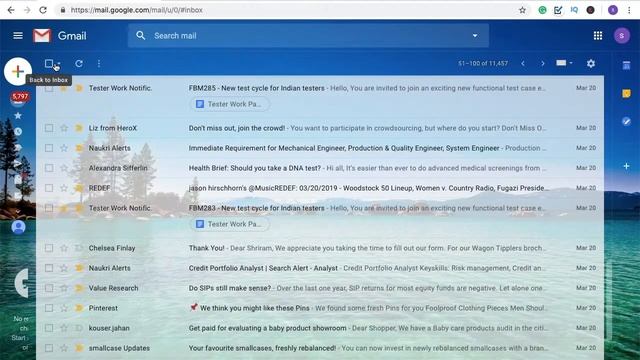The height and width of the screenshot is (360, 640).
Task: Get add-ons plus icon in side panel
Action: click(x=626, y=167)
